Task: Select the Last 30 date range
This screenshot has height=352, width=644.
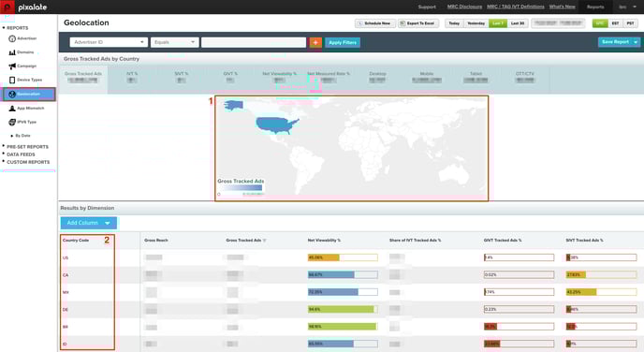Action: click(517, 23)
